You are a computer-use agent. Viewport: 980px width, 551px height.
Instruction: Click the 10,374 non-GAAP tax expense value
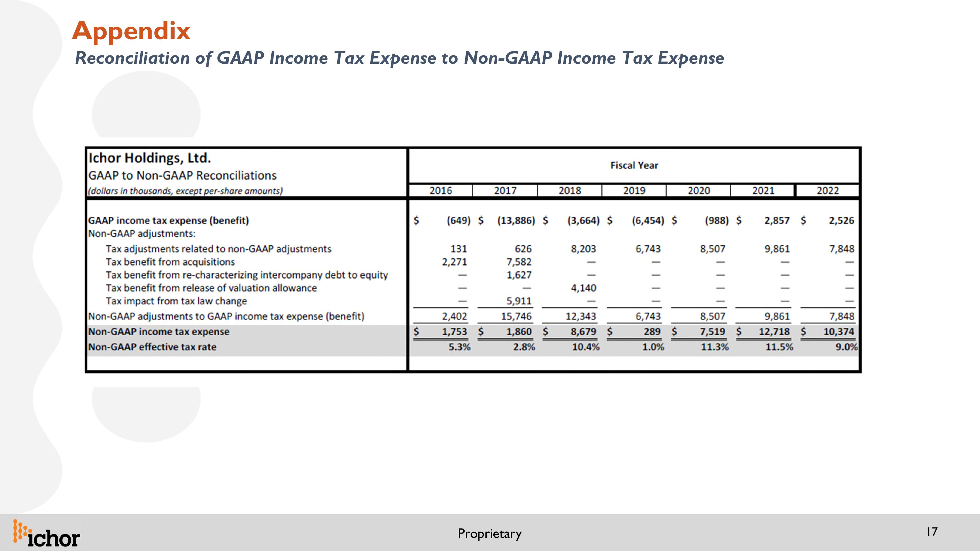coord(839,332)
